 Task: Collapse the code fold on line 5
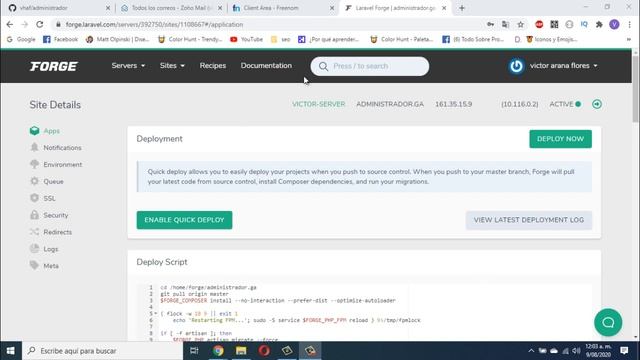click(x=156, y=313)
